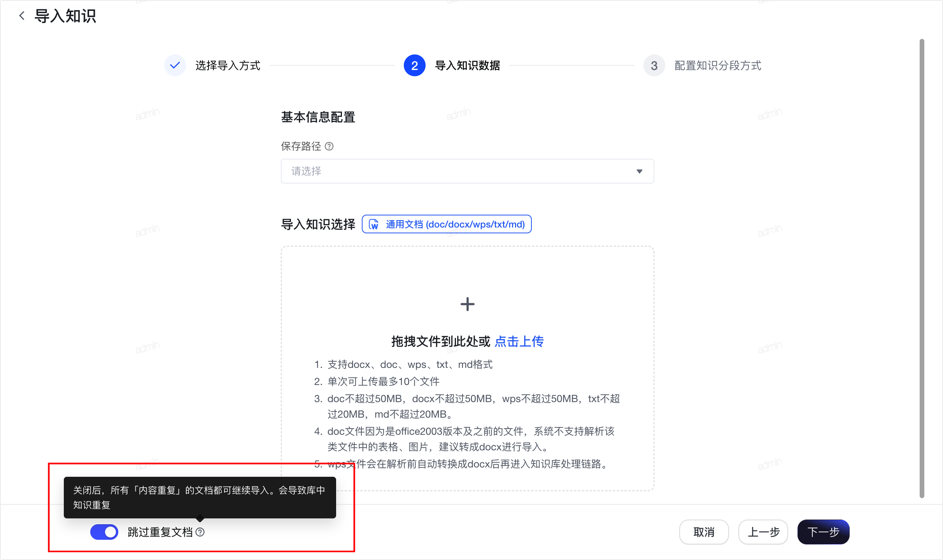This screenshot has width=943, height=560.
Task: Click the 点击上传 link
Action: point(519,341)
